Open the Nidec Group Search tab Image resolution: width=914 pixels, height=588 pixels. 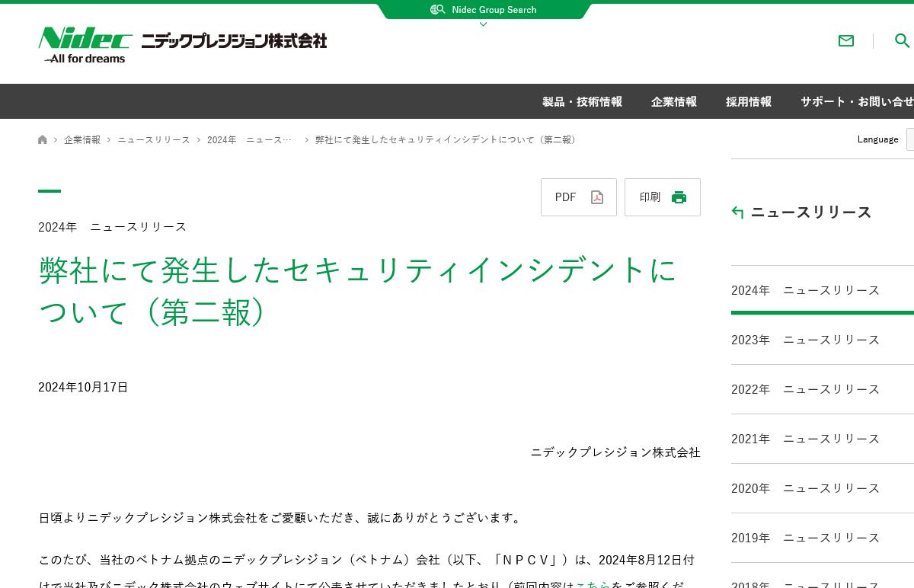(x=484, y=11)
